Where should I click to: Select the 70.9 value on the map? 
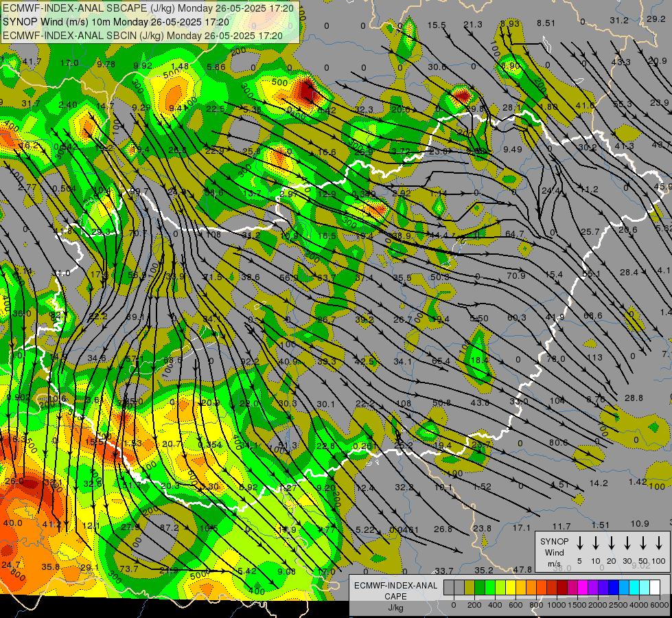click(x=516, y=276)
